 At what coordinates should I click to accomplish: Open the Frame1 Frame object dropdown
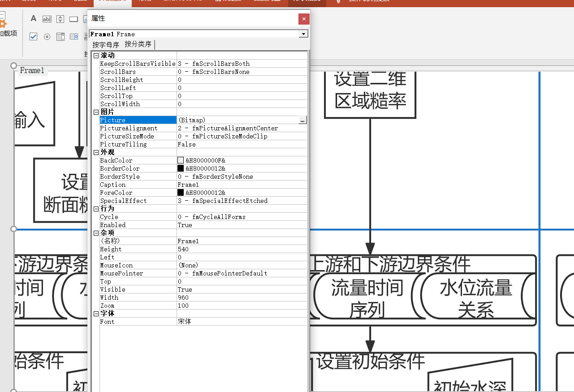point(304,34)
